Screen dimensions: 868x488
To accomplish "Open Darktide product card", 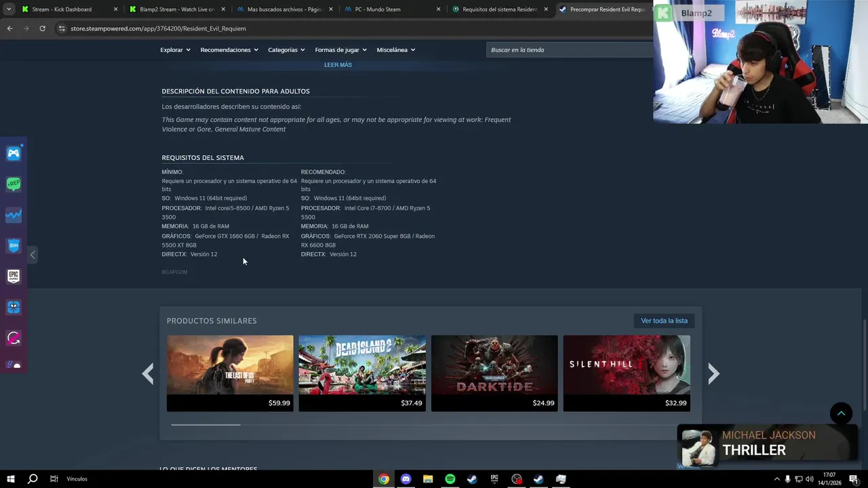I will (494, 373).
